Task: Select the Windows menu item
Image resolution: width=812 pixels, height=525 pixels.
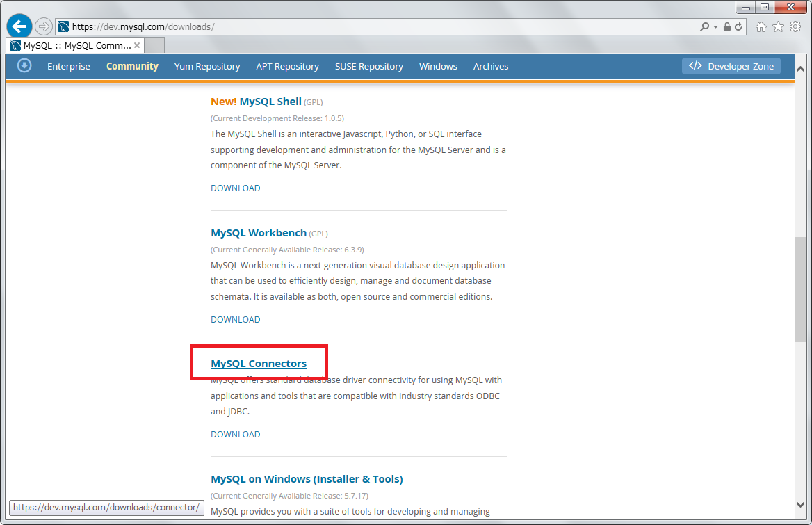Action: point(438,66)
